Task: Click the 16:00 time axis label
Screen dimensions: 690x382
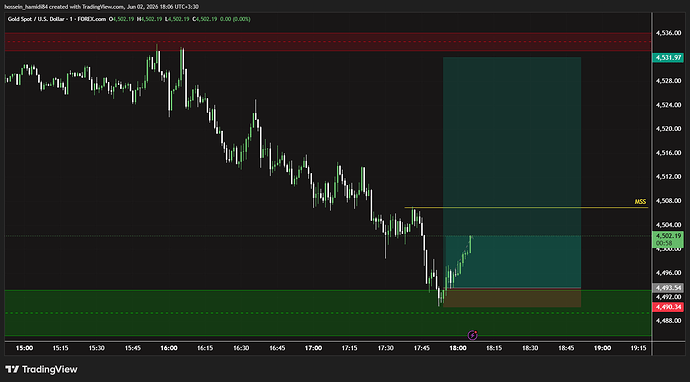Action: click(x=169, y=348)
